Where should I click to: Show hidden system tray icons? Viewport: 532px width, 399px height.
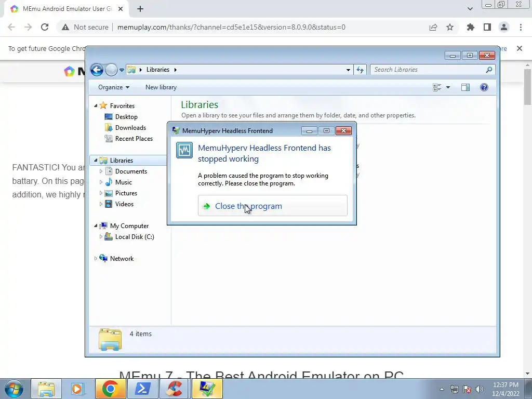[442, 389]
